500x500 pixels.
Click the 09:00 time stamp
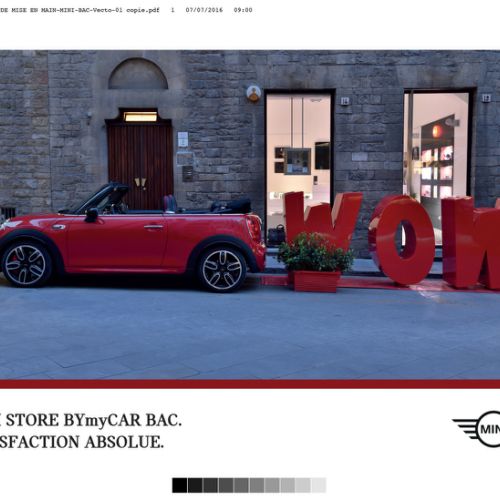coord(243,10)
